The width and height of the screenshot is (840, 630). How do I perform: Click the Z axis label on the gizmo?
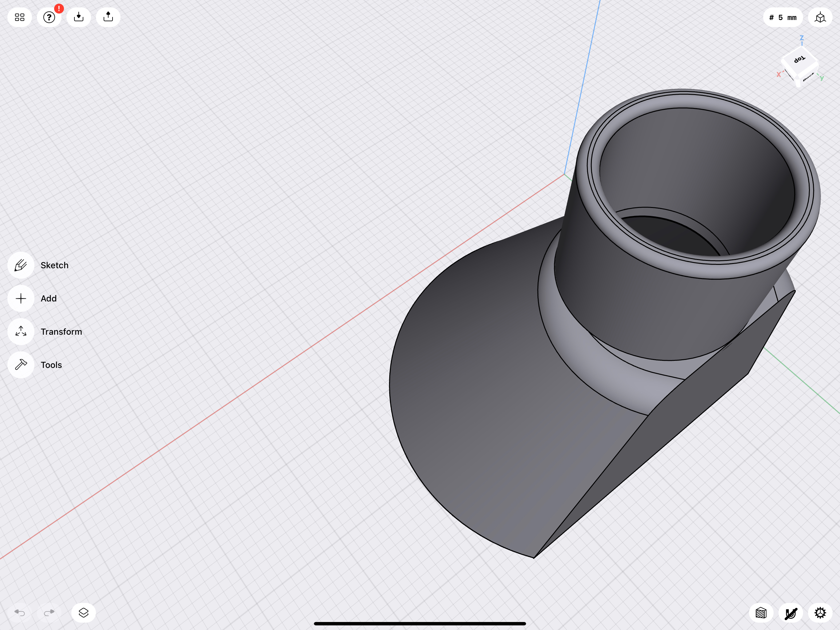click(802, 38)
